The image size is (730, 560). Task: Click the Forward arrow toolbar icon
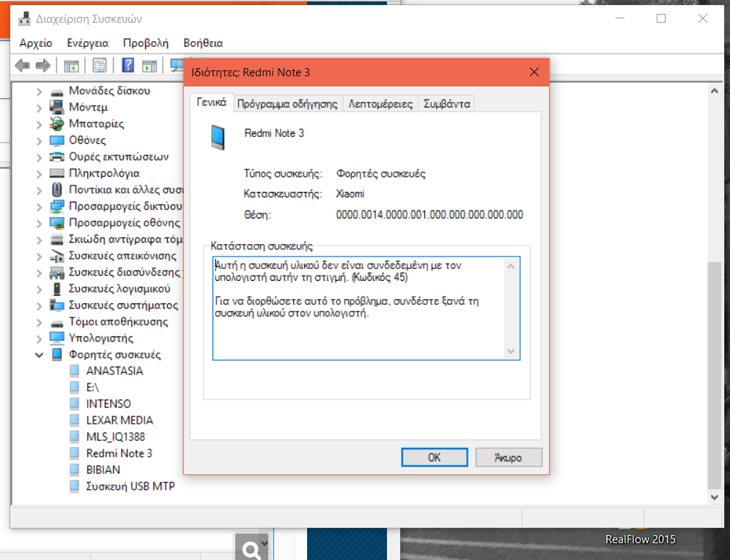tap(43, 66)
